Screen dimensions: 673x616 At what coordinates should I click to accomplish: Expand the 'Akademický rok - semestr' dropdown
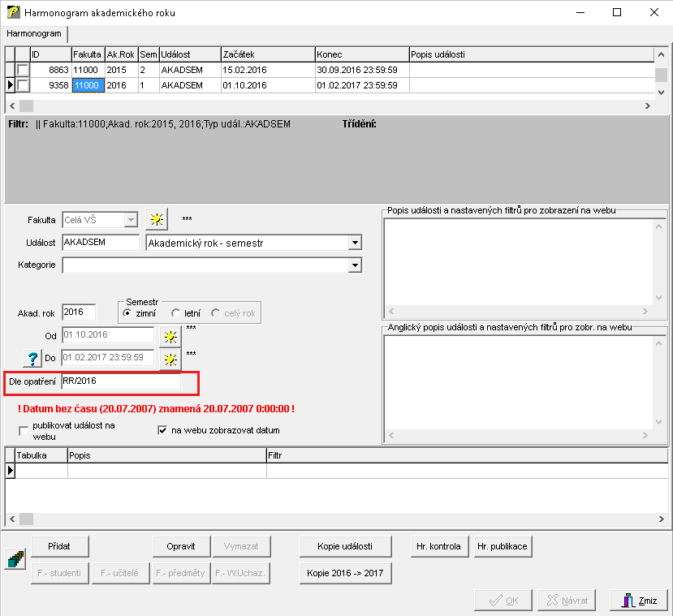pyautogui.click(x=354, y=243)
